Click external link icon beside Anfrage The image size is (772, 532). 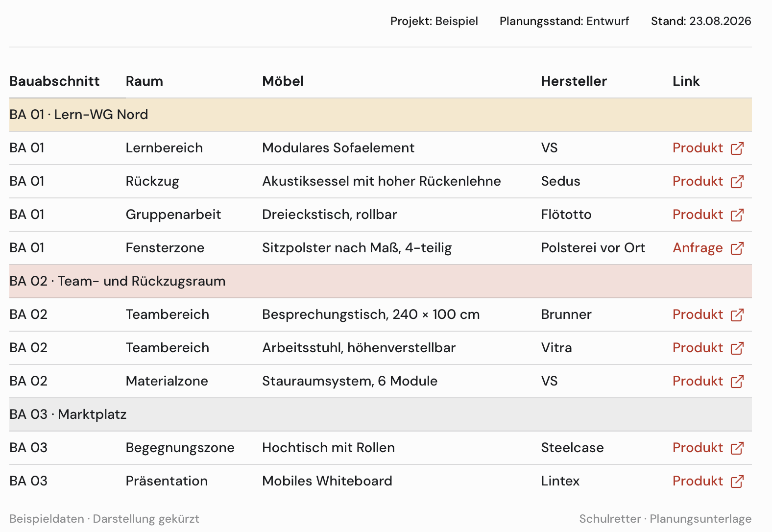[737, 248]
